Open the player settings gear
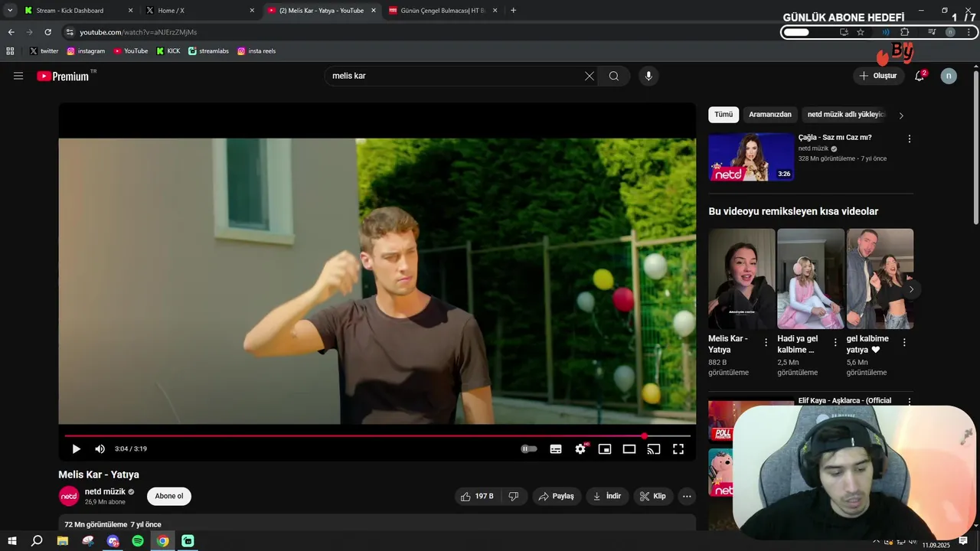Image resolution: width=980 pixels, height=551 pixels. (580, 449)
